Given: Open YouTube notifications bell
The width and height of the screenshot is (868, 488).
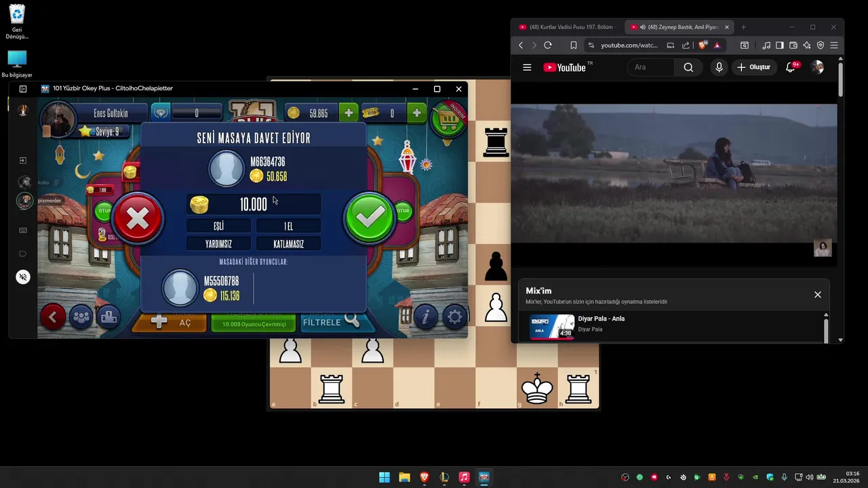Looking at the screenshot, I should click(x=791, y=67).
